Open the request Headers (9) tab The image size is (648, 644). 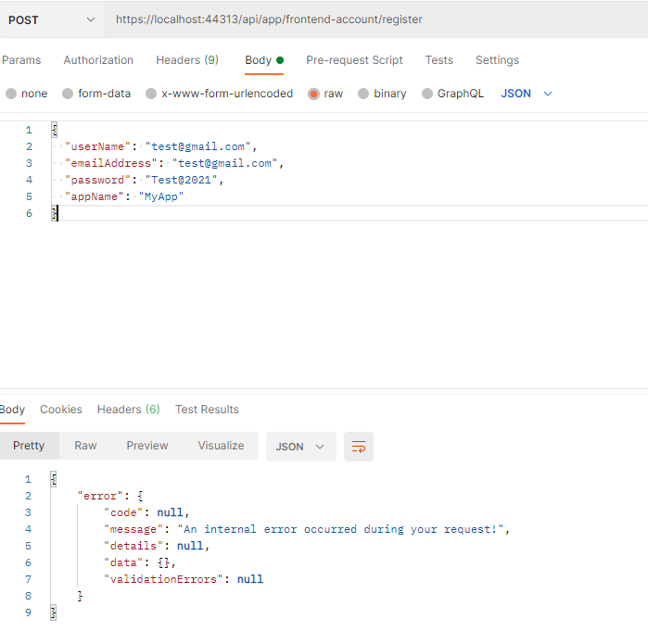coord(187,60)
